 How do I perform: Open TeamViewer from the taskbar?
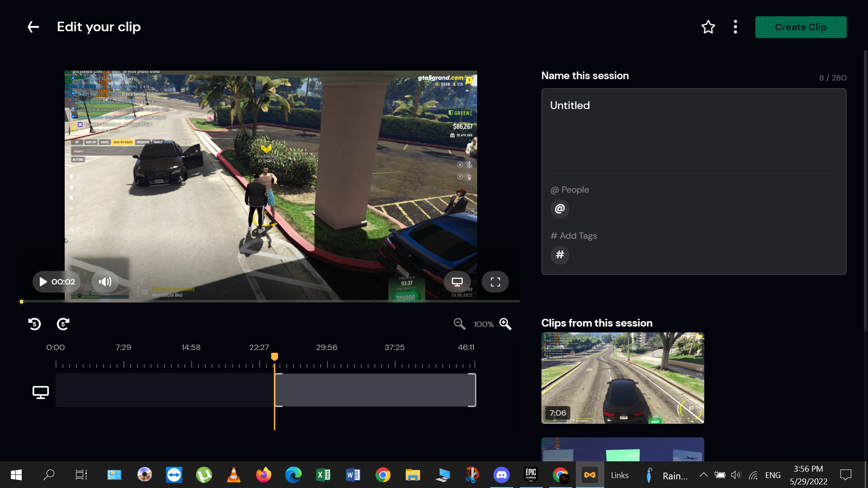[174, 475]
